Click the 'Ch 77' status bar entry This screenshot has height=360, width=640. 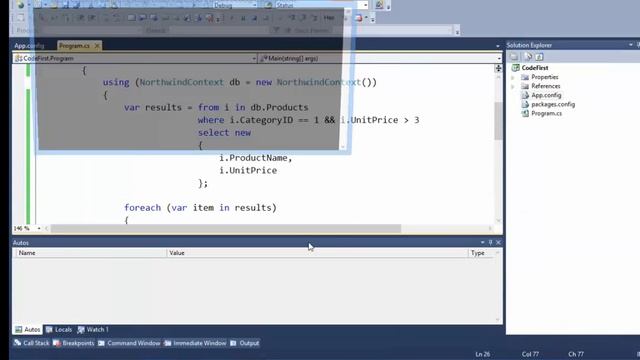576,354
